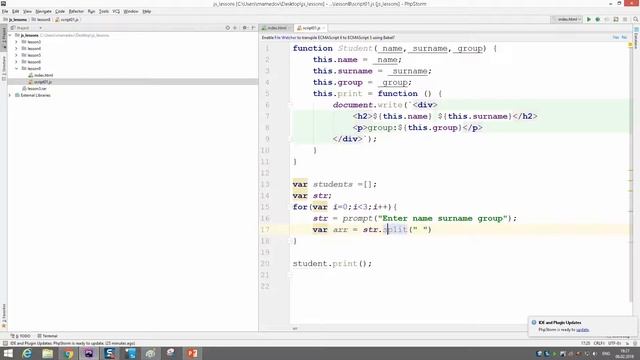This screenshot has height=360, width=640.
Task: Open the Terminal tool window
Action: 47,336
